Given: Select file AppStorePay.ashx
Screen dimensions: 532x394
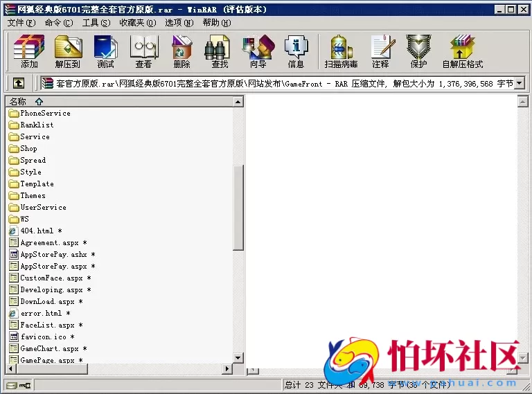Looking at the screenshot, I should (52, 255).
